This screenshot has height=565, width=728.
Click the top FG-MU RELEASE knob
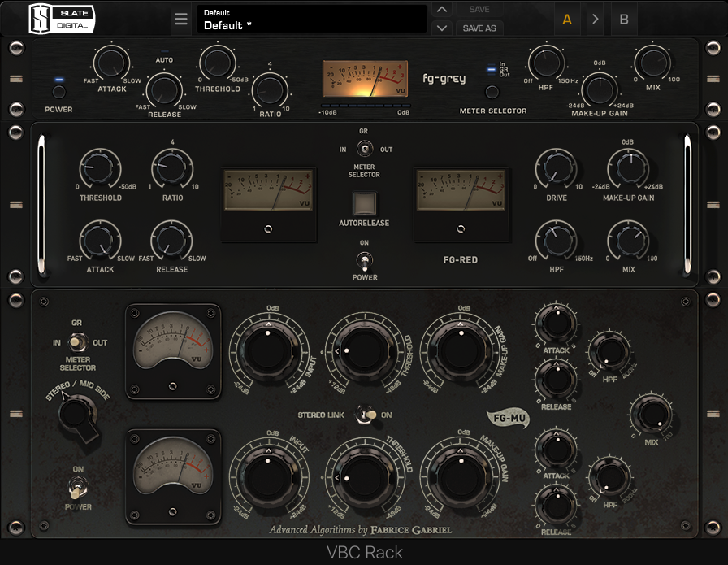(x=556, y=379)
